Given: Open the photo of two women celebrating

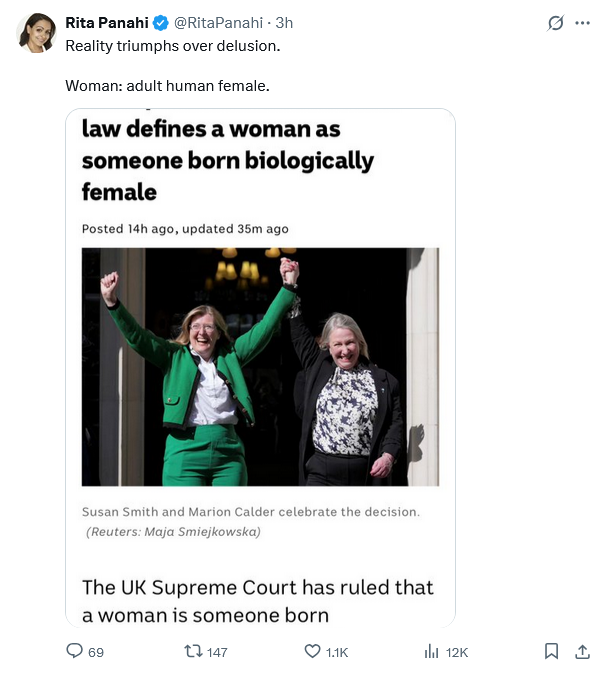Looking at the screenshot, I should pyautogui.click(x=260, y=366).
